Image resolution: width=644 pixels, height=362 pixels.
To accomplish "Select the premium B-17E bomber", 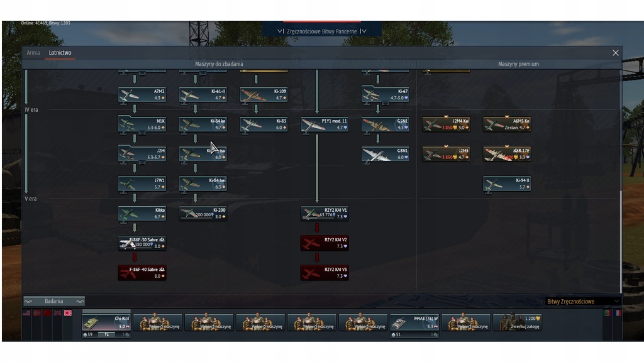I will [x=507, y=154].
